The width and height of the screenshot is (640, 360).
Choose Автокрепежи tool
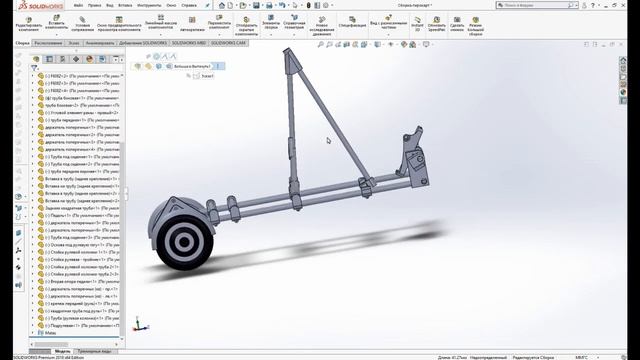pos(192,24)
